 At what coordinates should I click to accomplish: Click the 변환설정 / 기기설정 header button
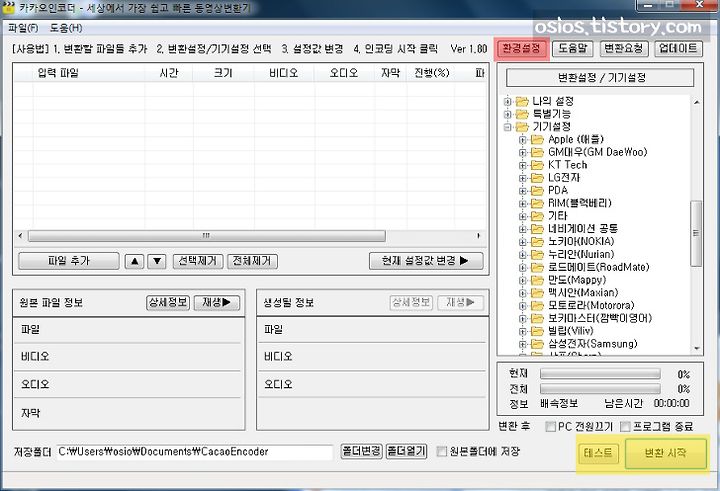pyautogui.click(x=600, y=78)
